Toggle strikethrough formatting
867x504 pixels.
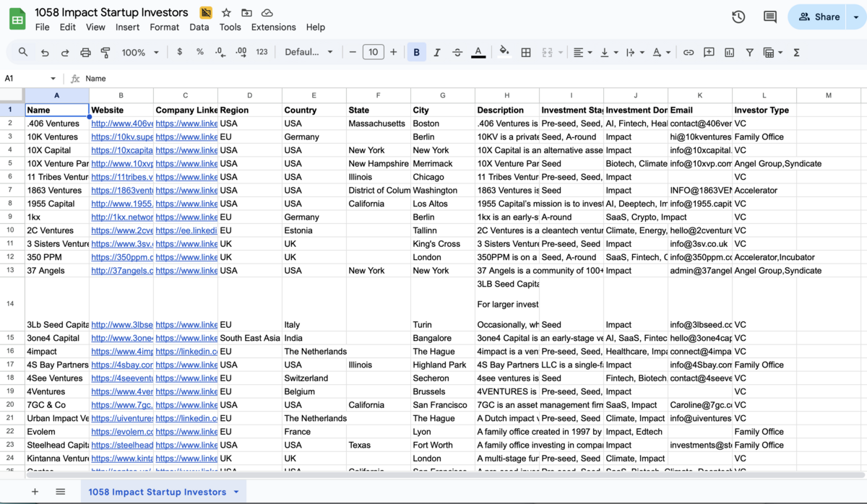(x=457, y=52)
